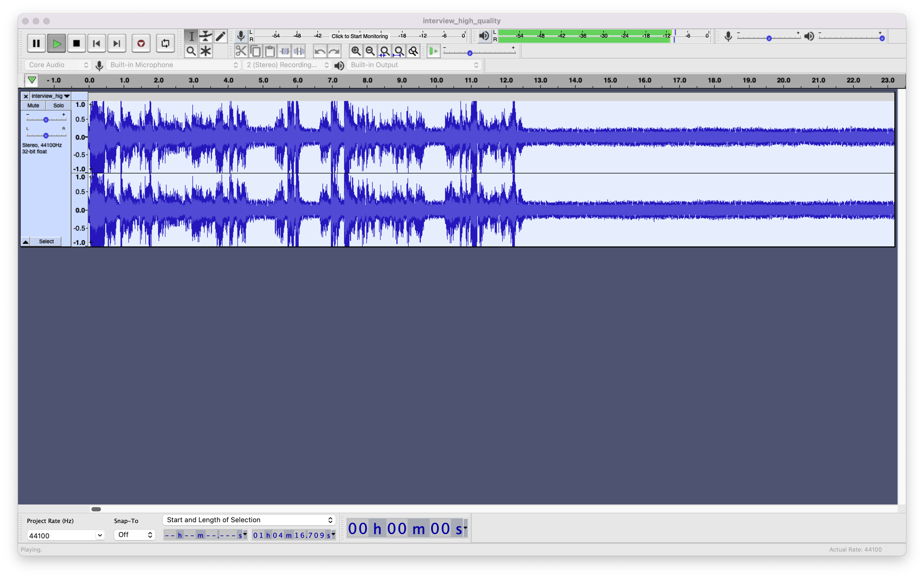Close the interview track with X

pyautogui.click(x=26, y=96)
